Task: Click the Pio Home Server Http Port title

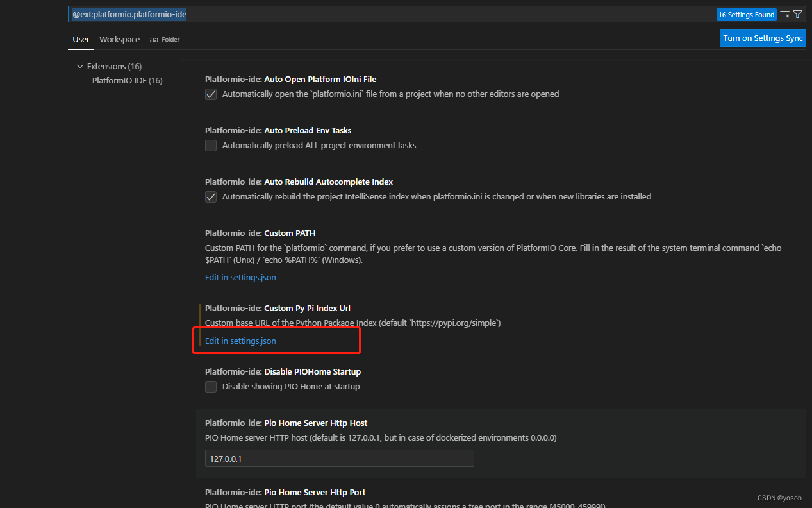Action: point(285,493)
